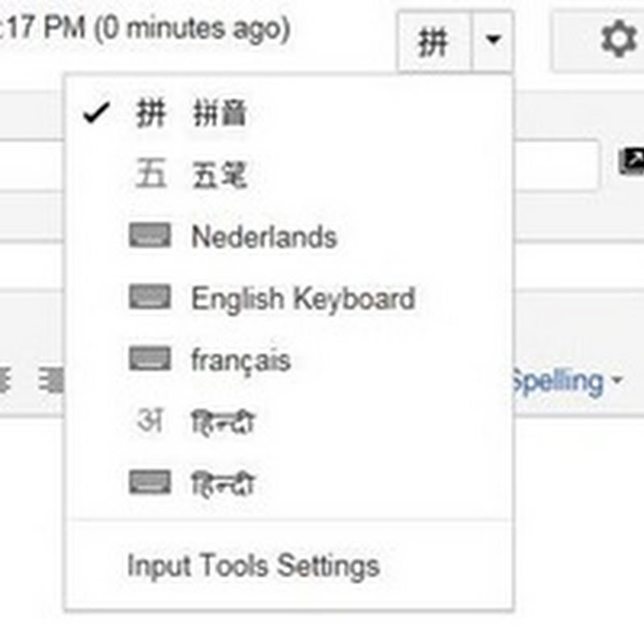
Task: Select the checked 拼音 input method
Action: pyautogui.click(x=219, y=115)
